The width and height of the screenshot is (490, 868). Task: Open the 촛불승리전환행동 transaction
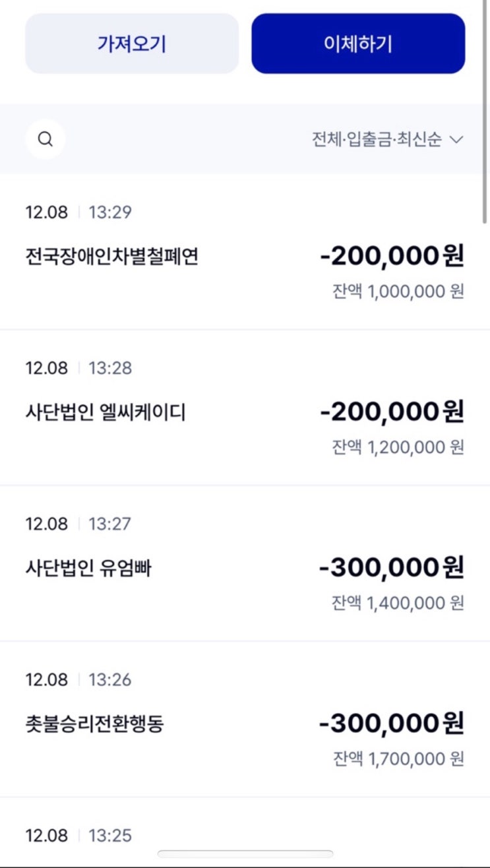click(x=94, y=724)
